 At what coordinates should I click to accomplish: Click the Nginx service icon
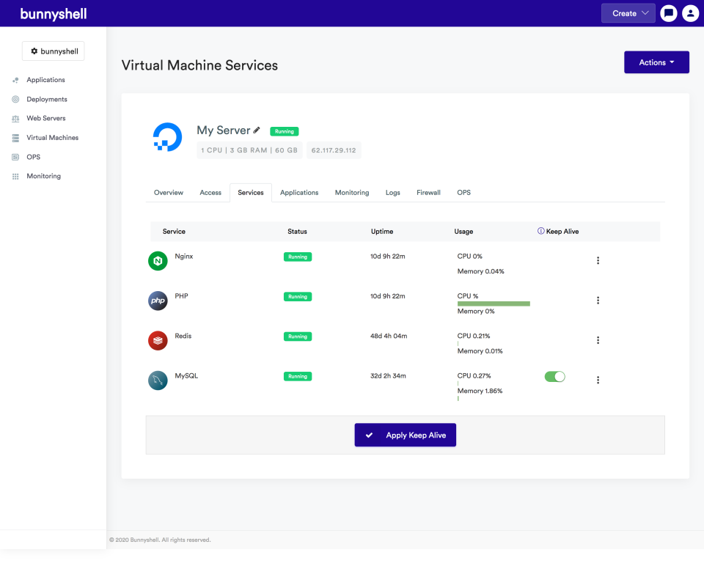(158, 261)
